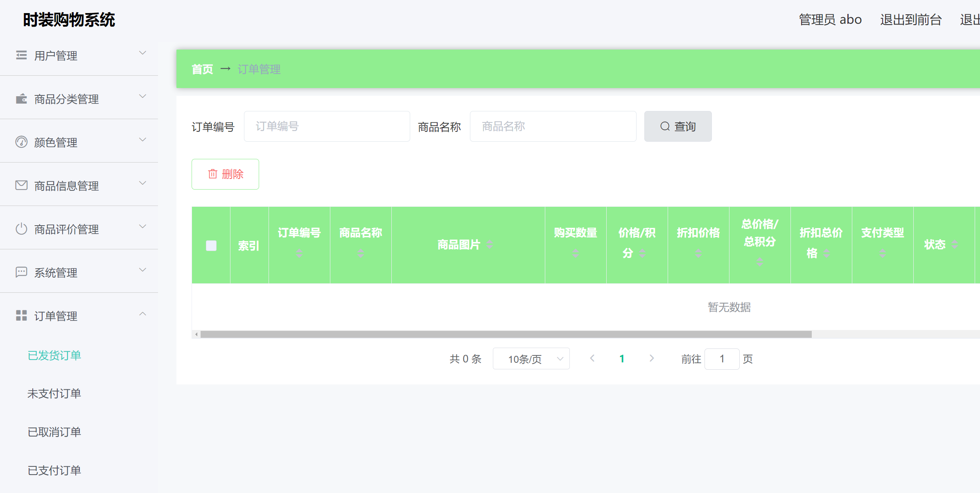980x493 pixels.
Task: Open the 未支付订单 menu item
Action: [54, 393]
